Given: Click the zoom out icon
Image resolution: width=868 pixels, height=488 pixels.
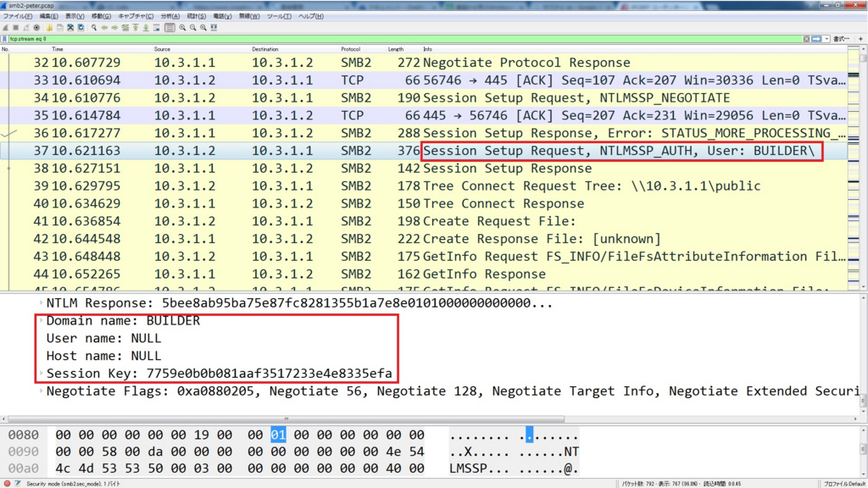Looking at the screenshot, I should [x=192, y=28].
